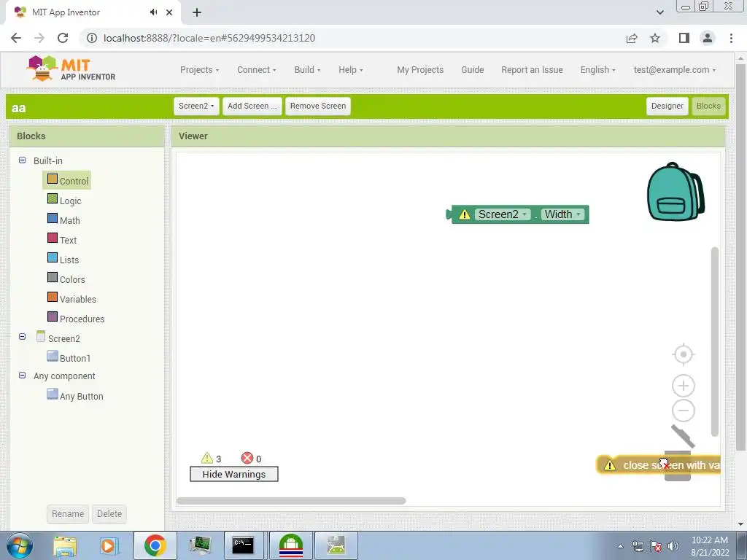Screen dimensions: 747x560
Task: Click the Add Screen button
Action: tap(252, 106)
